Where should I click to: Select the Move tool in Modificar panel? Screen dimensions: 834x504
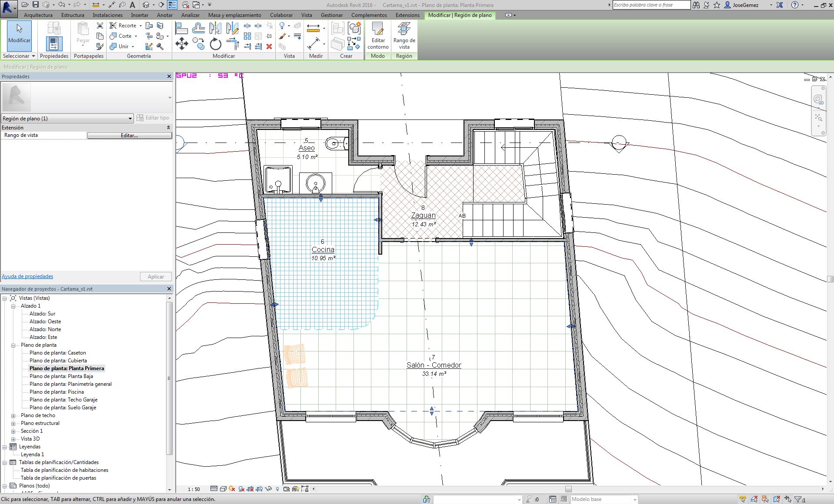click(181, 43)
